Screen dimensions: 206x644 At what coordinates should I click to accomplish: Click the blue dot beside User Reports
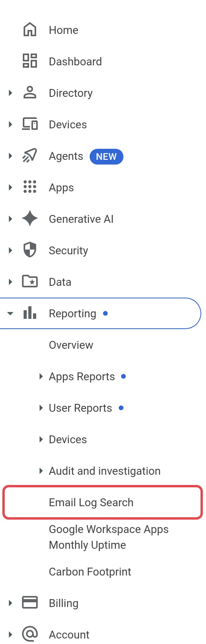coord(121,408)
